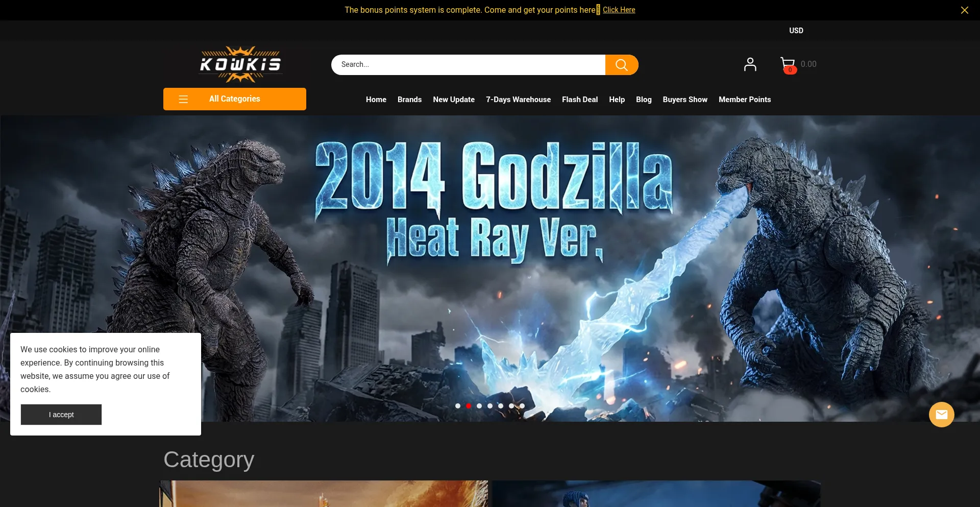Select the last carousel slide dot

tap(522, 406)
